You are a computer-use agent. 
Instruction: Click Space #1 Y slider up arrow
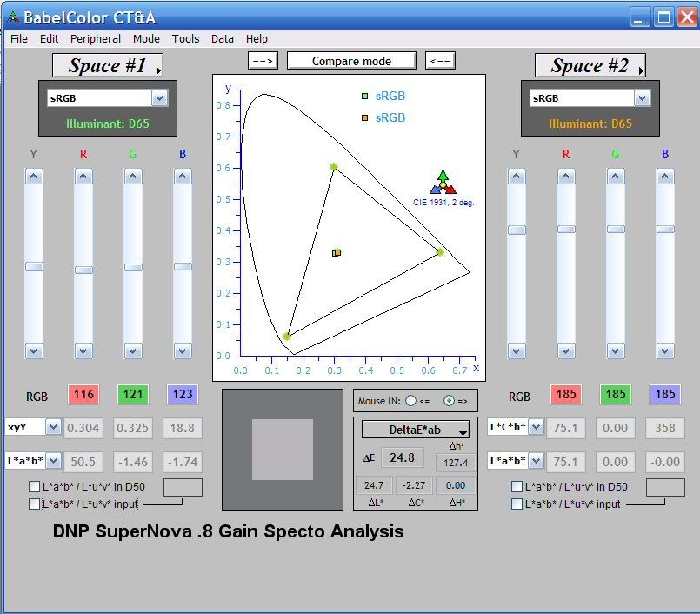pos(34,177)
